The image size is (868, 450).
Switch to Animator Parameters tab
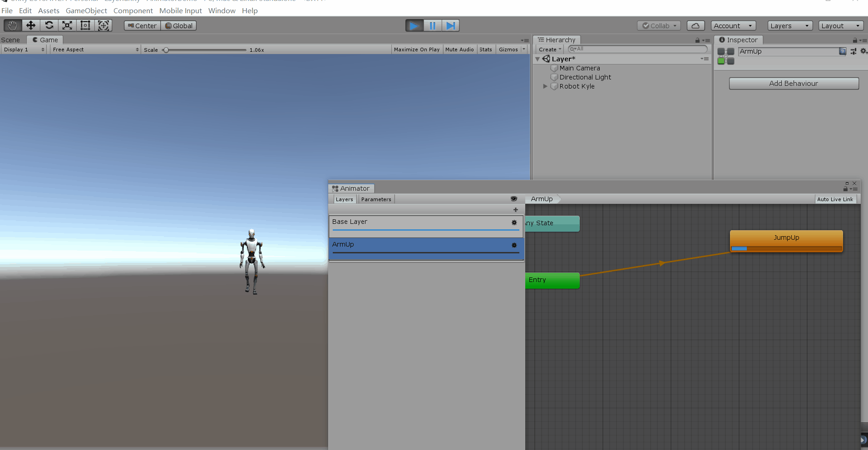[x=376, y=199]
